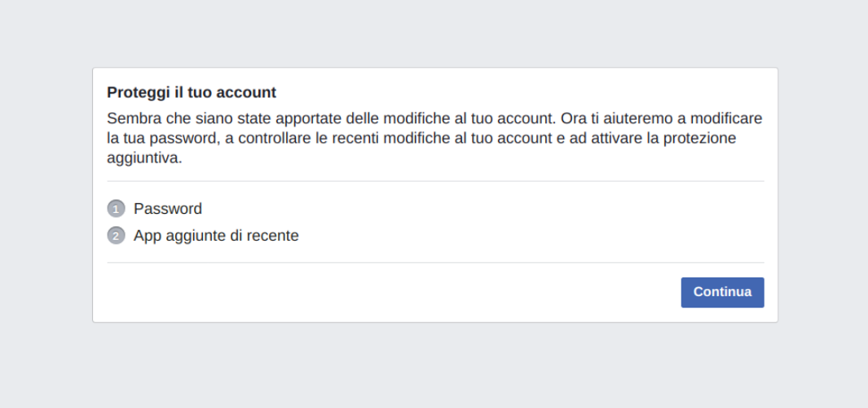Select the step 2 number circle
Image resolution: width=868 pixels, height=408 pixels.
click(x=116, y=236)
